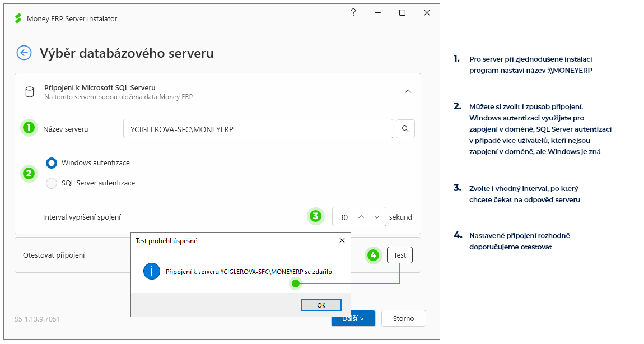Image resolution: width=644 pixels, height=344 pixels.
Task: Click the Test button
Action: point(400,255)
